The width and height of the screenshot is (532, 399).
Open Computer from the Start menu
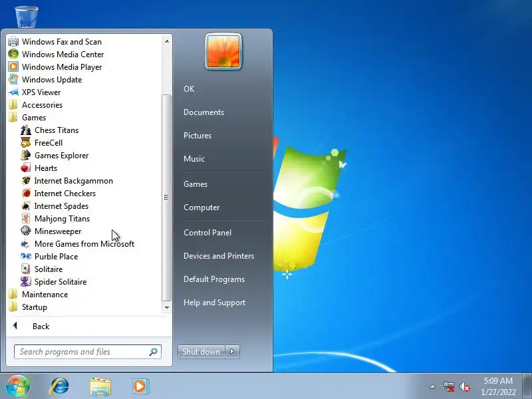[x=201, y=207]
